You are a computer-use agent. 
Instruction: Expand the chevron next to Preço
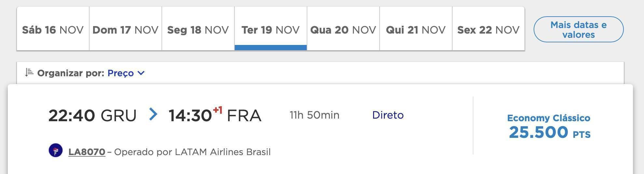point(141,73)
